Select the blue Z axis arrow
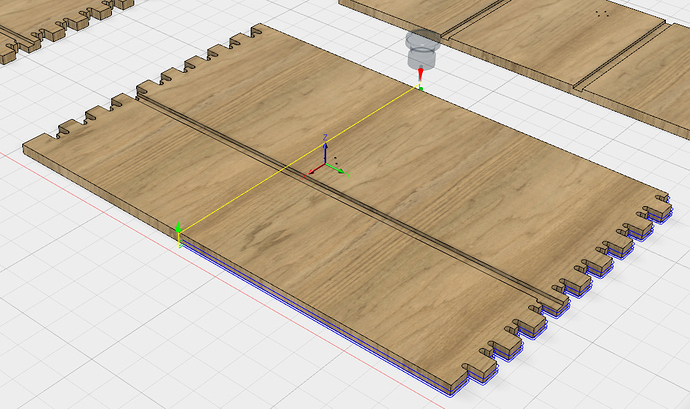 (x=325, y=151)
